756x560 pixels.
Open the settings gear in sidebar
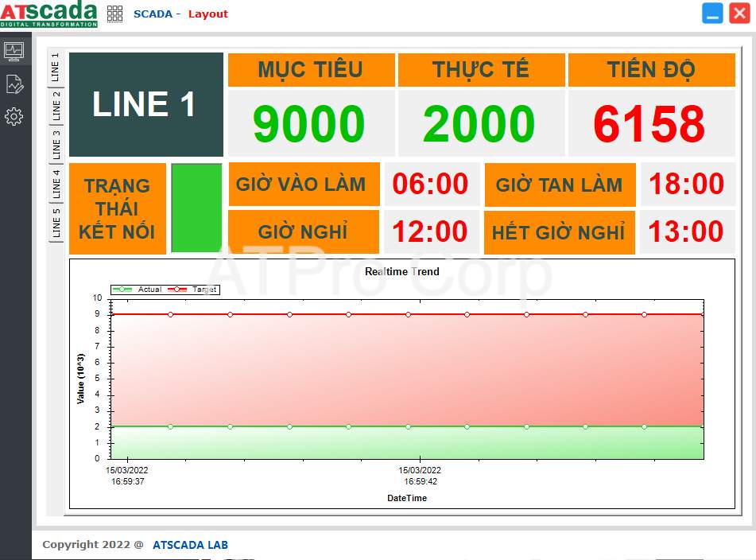[x=14, y=117]
